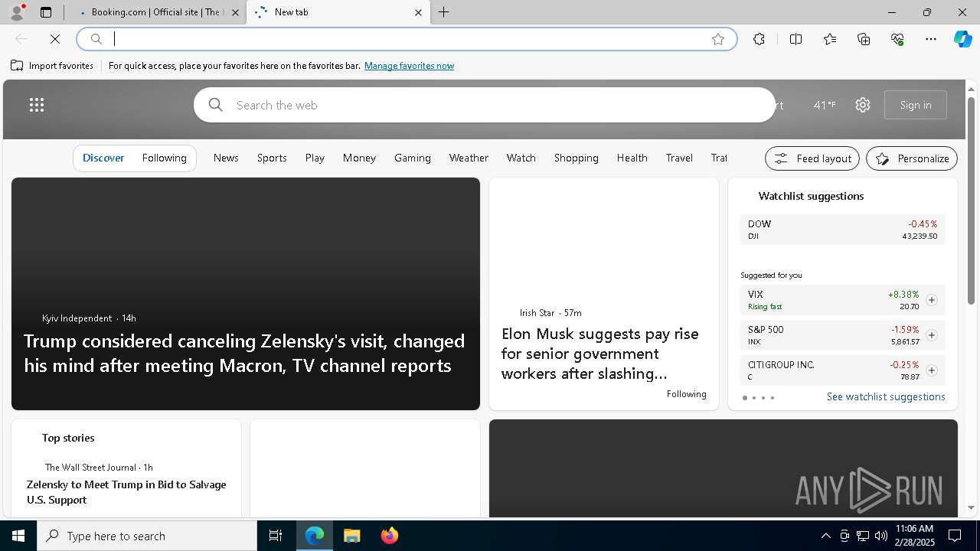Open clock showing 11:06 AM
This screenshot has width=980, height=551.
(914, 536)
